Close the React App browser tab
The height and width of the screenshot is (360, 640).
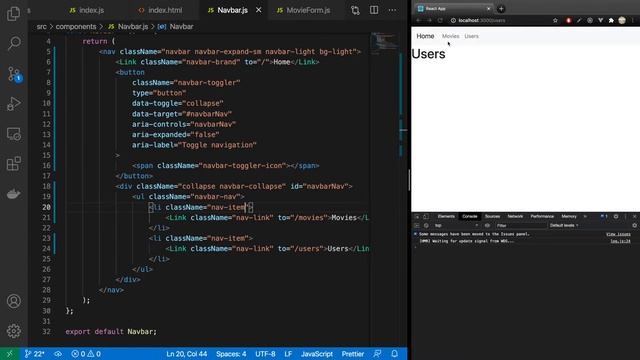pos(488,9)
